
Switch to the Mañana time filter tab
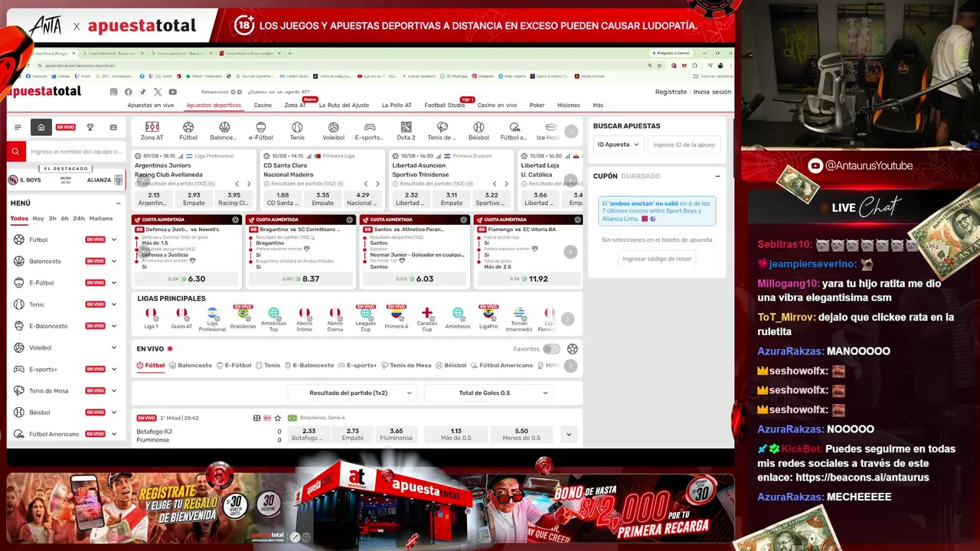point(100,218)
